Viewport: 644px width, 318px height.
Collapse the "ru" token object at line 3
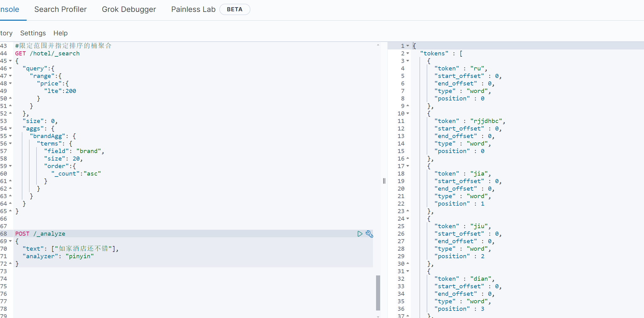408,61
